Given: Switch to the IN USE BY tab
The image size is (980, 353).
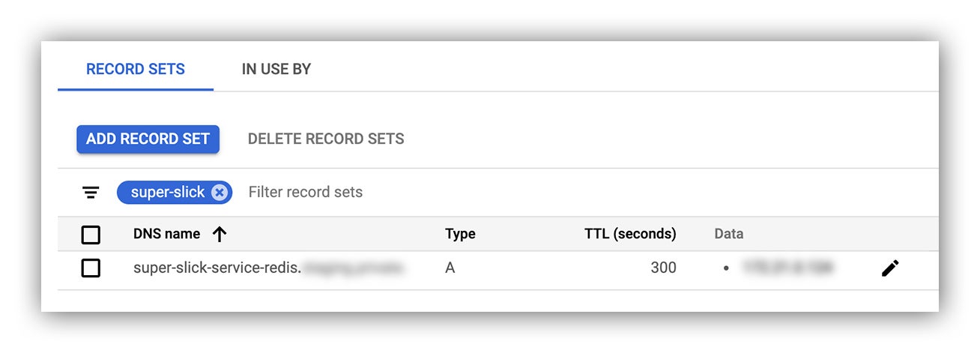Looking at the screenshot, I should tap(276, 70).
